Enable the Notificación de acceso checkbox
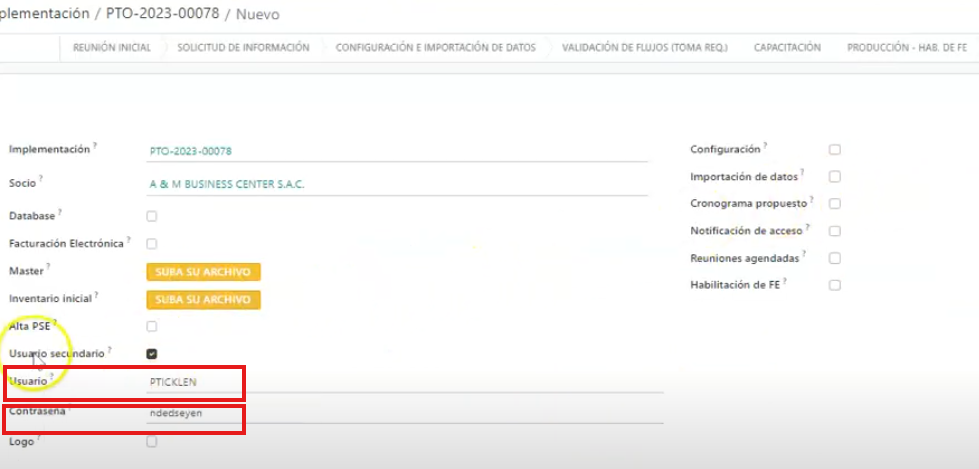 [834, 231]
